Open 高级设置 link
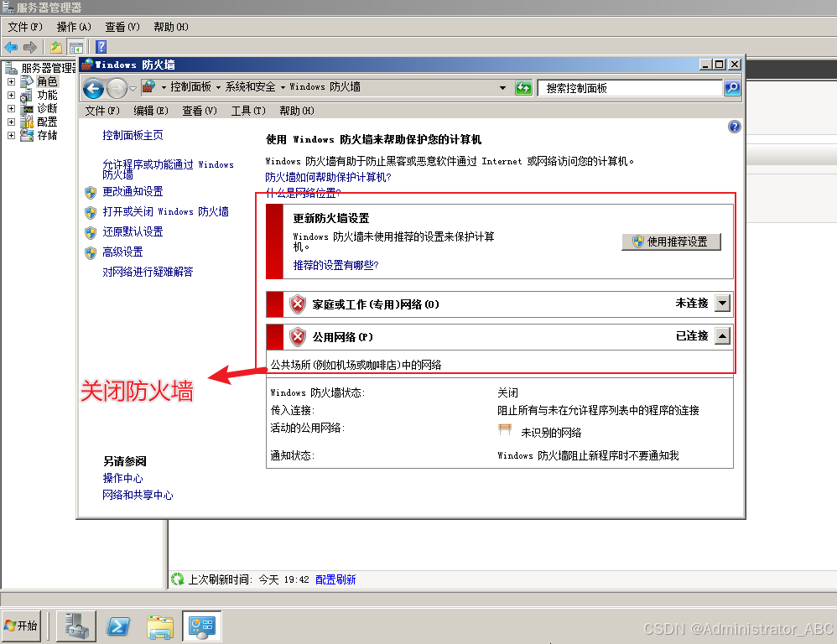The width and height of the screenshot is (837, 644). [x=122, y=252]
